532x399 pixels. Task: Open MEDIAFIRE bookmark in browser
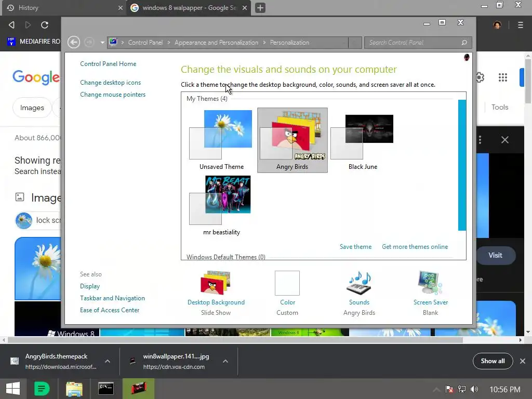(34, 42)
